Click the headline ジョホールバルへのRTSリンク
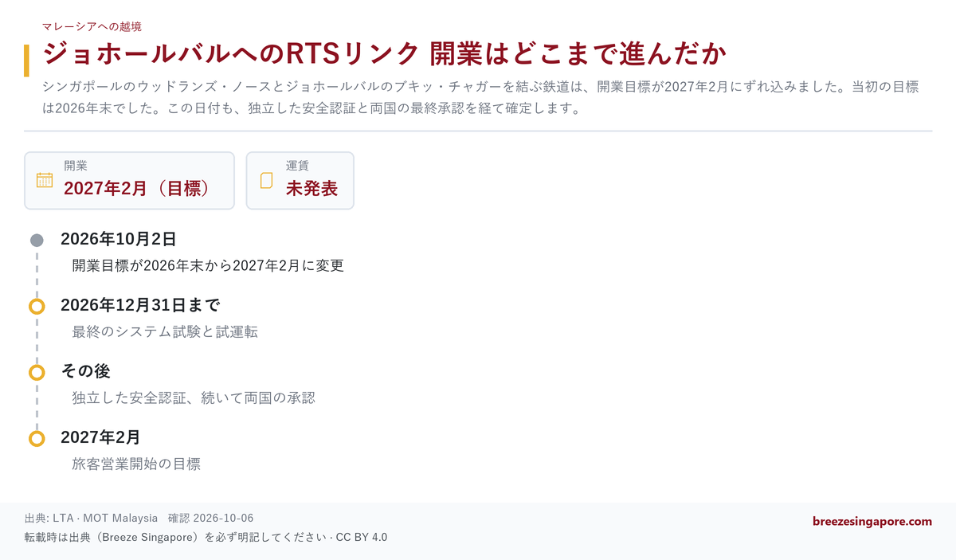Image resolution: width=956 pixels, height=560 pixels. [x=384, y=55]
